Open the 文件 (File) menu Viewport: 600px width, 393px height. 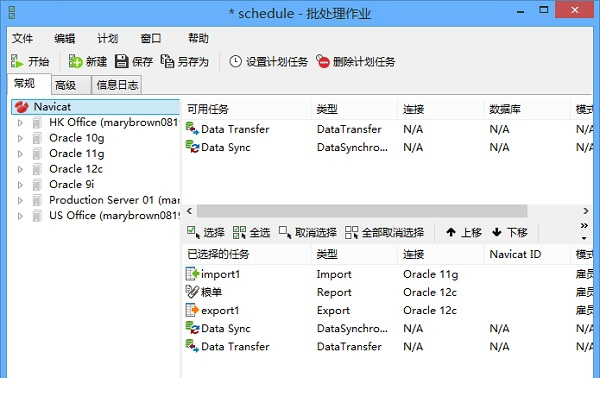22,38
